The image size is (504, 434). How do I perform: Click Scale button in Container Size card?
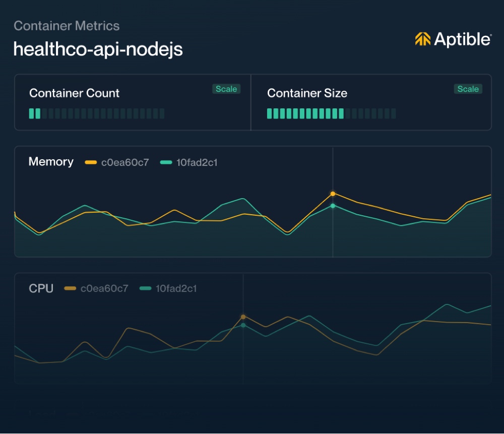(468, 89)
